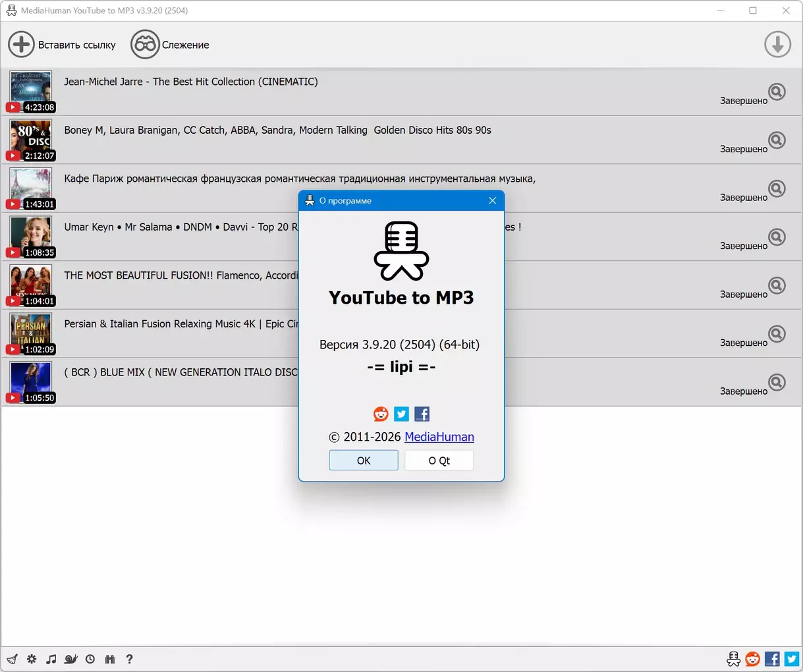Click title THE MOST BEAUTIFUL FUSION!! Flamenco
This screenshot has height=672, width=803.
click(181, 275)
